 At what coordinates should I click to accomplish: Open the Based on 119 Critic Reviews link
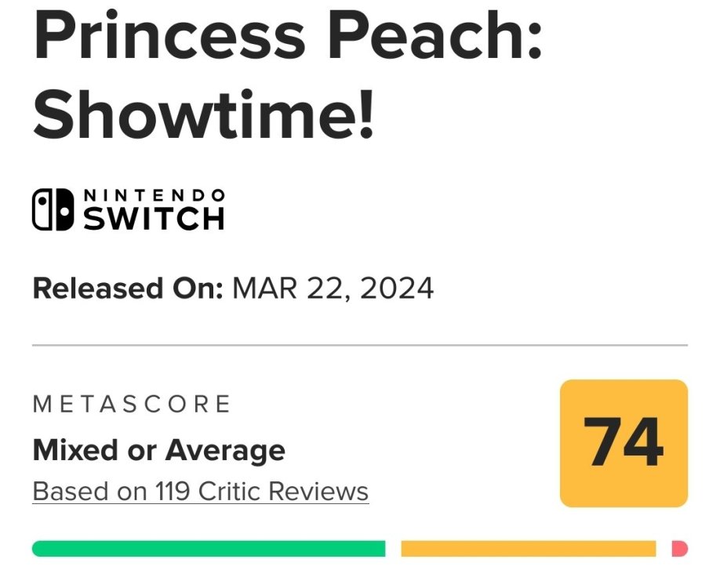click(x=201, y=492)
